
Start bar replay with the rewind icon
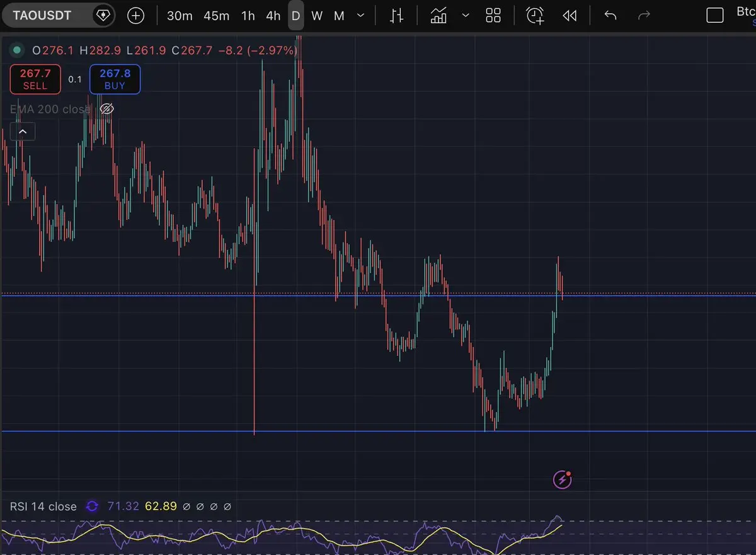click(570, 16)
